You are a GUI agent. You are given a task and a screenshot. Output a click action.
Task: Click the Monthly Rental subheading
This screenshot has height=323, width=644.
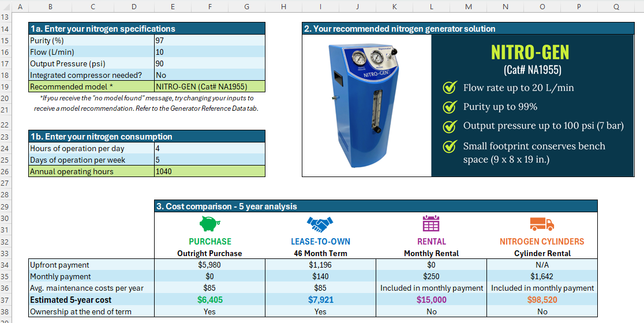(x=431, y=253)
